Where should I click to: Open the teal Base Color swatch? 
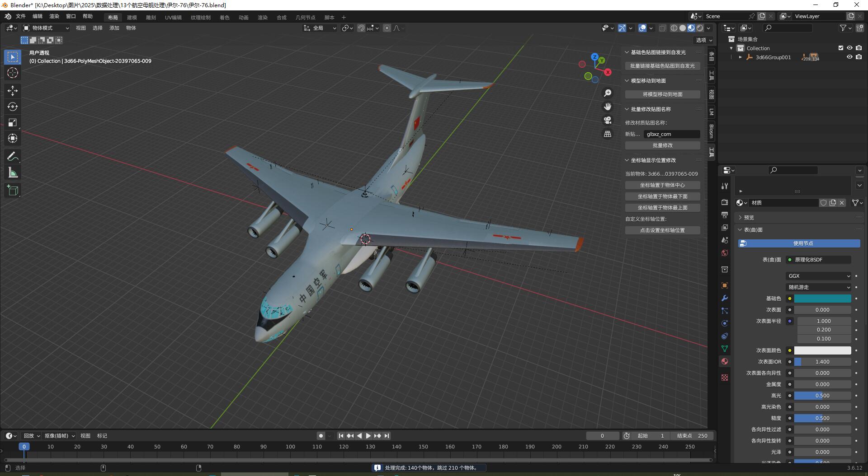pos(823,299)
